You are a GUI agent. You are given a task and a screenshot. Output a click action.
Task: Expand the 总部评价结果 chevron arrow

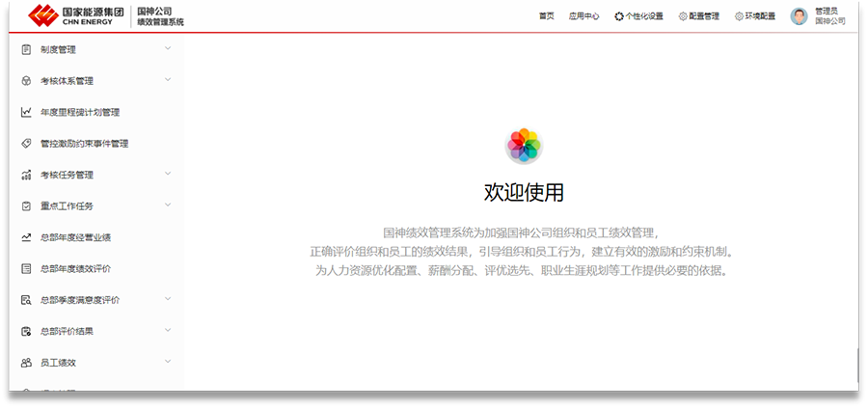pos(168,331)
